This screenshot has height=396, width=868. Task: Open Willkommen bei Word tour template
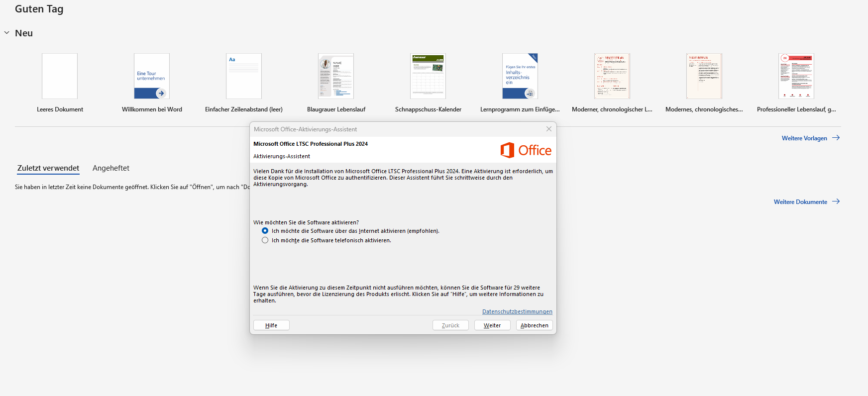point(152,76)
